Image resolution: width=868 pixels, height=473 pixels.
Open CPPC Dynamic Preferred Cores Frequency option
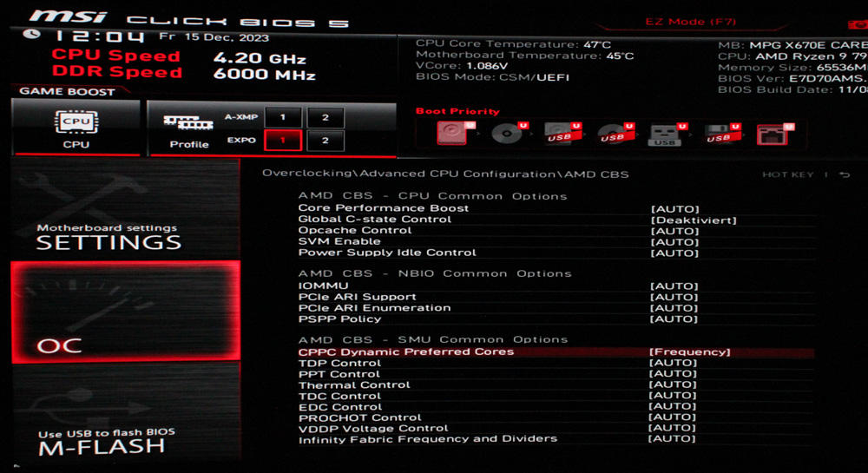tap(689, 351)
